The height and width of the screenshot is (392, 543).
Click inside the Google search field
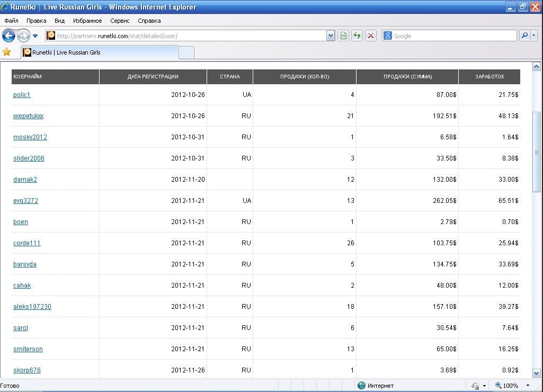coord(453,35)
